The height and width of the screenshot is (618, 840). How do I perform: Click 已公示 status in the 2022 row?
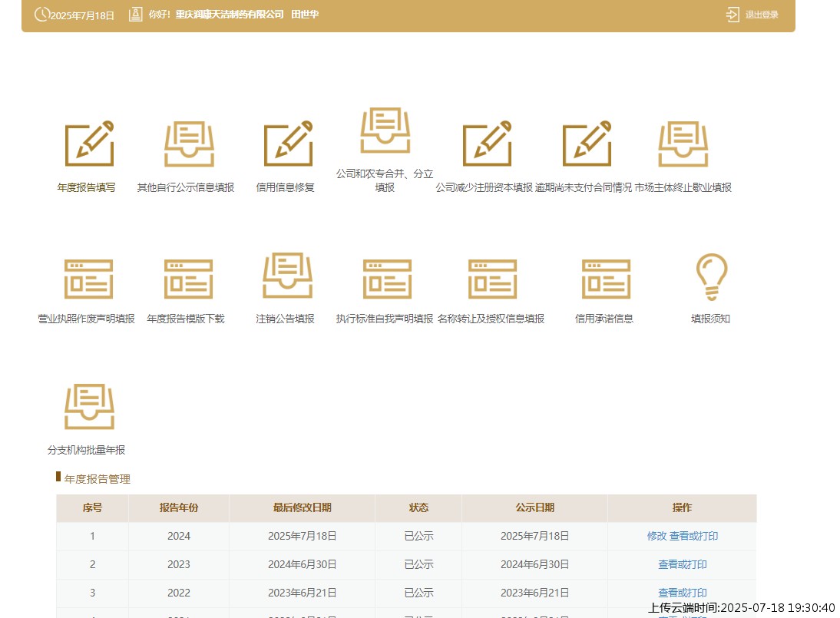pos(418,593)
